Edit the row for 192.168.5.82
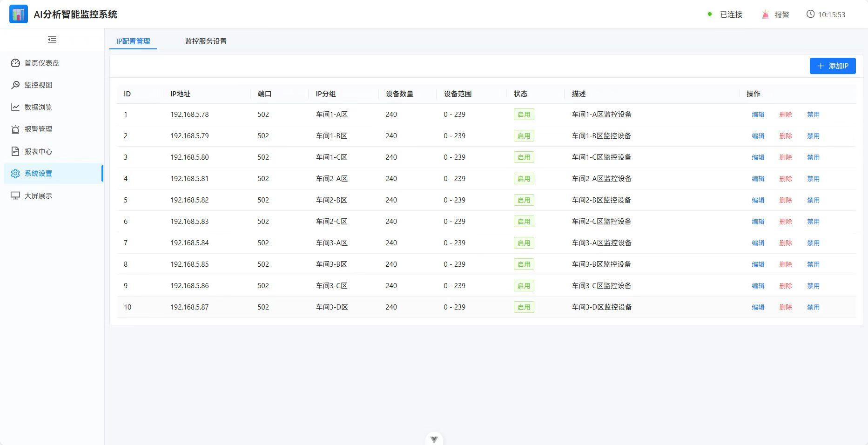The width and height of the screenshot is (868, 445). tap(758, 200)
